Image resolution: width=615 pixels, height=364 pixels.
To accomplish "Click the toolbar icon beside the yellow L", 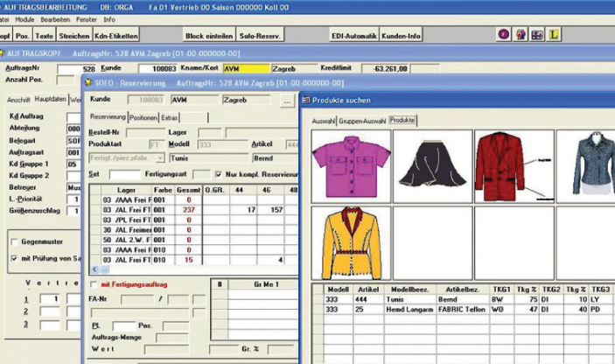I will [x=537, y=34].
